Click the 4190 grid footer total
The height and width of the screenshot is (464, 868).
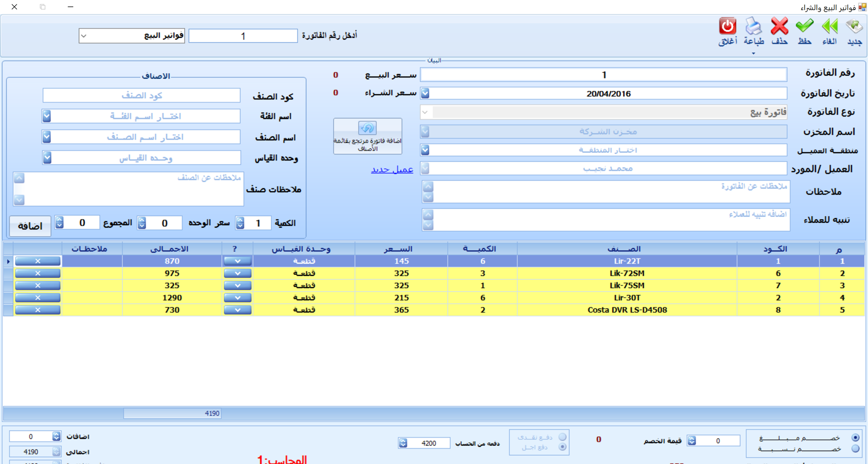172,413
